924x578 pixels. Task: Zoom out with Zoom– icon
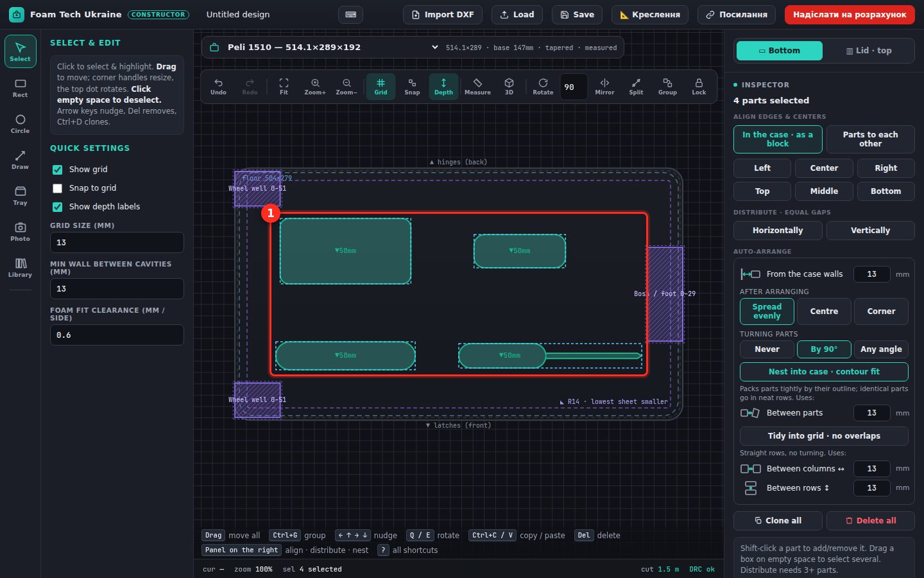click(x=346, y=87)
